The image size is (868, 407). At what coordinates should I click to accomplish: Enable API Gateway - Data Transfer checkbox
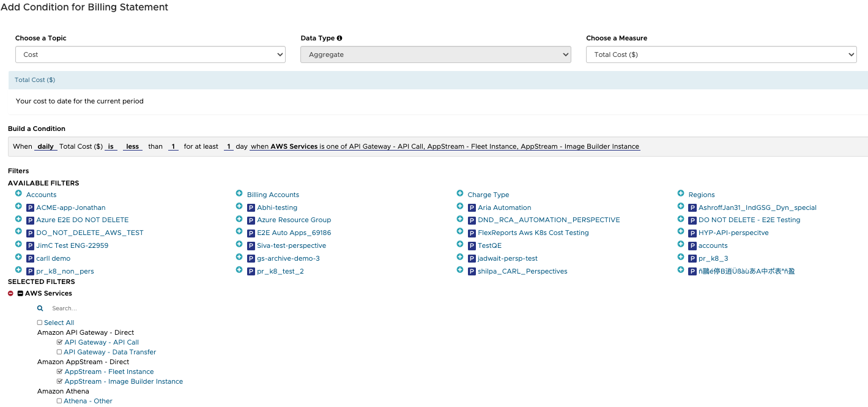59,352
